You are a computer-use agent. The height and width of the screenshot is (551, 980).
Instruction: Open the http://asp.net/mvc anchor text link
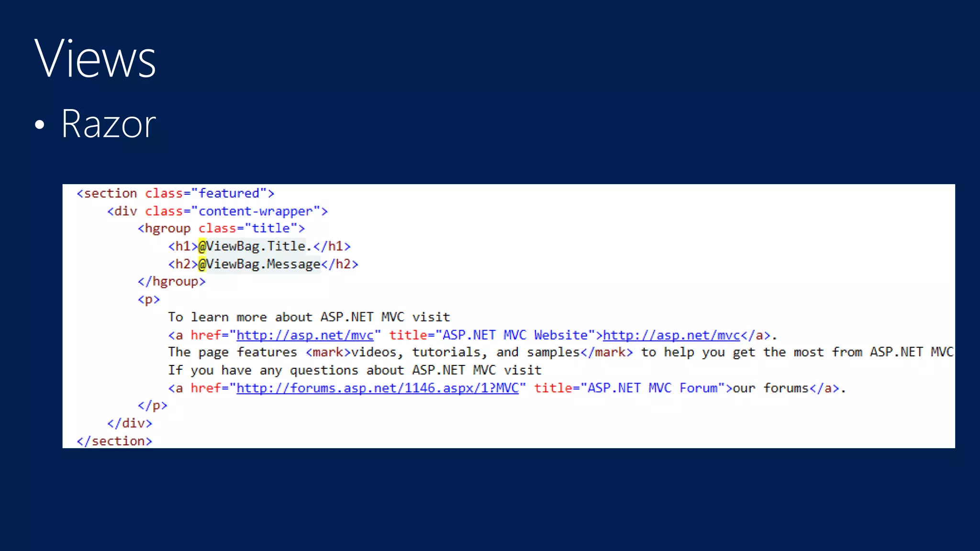tap(671, 335)
